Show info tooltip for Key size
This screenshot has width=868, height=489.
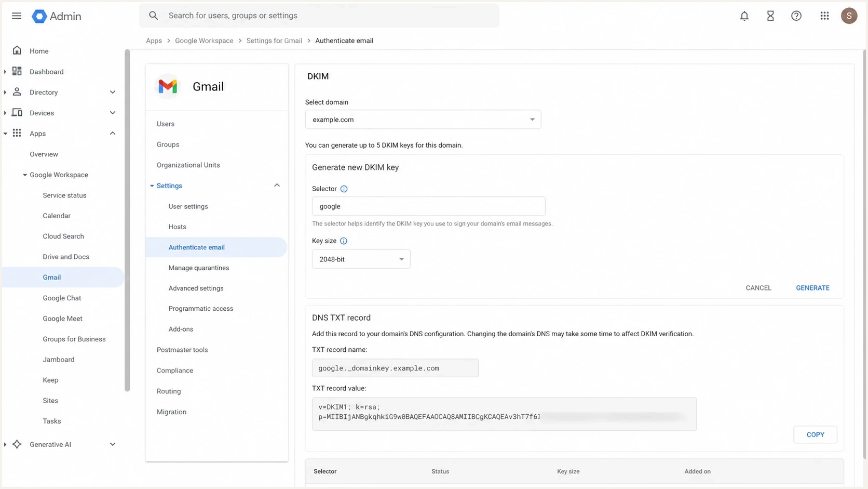343,241
